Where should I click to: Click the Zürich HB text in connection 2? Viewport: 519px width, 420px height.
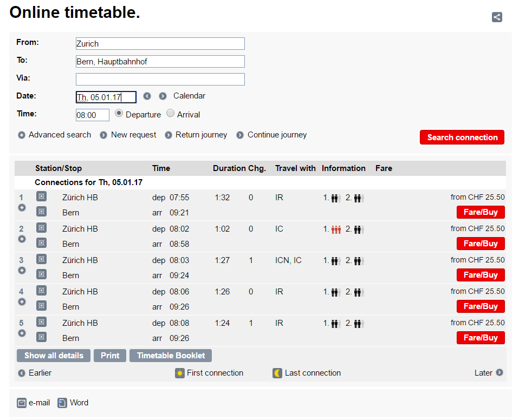80,229
